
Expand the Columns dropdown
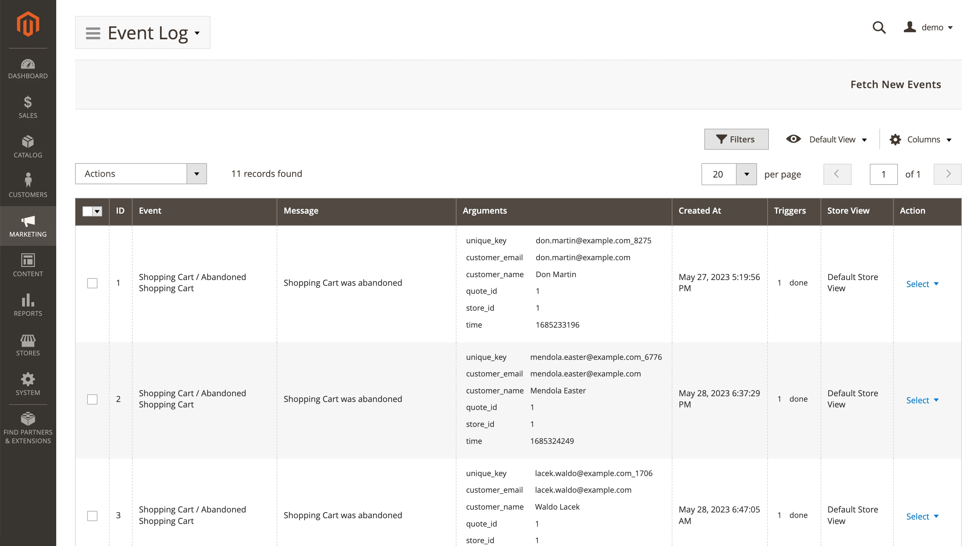(x=920, y=140)
